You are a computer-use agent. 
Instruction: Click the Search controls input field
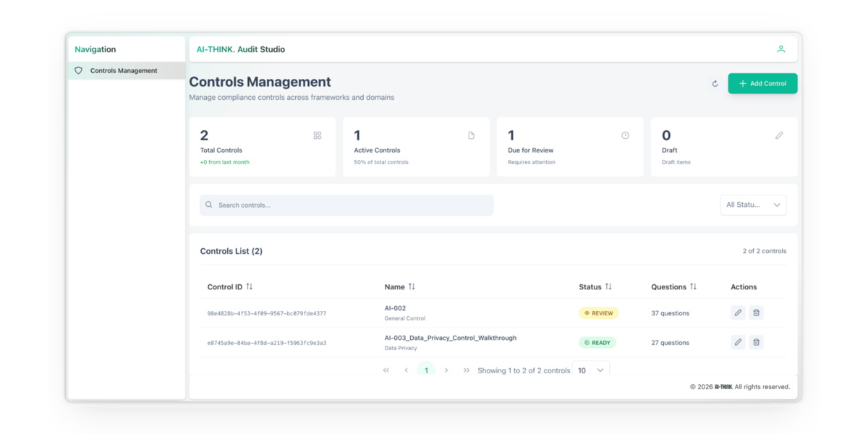click(x=347, y=205)
